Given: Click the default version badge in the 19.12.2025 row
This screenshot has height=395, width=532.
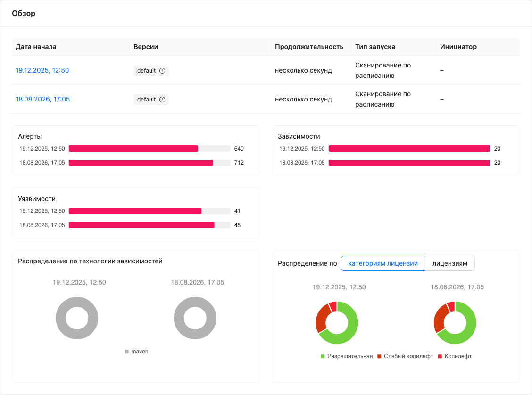Looking at the screenshot, I should (x=151, y=71).
